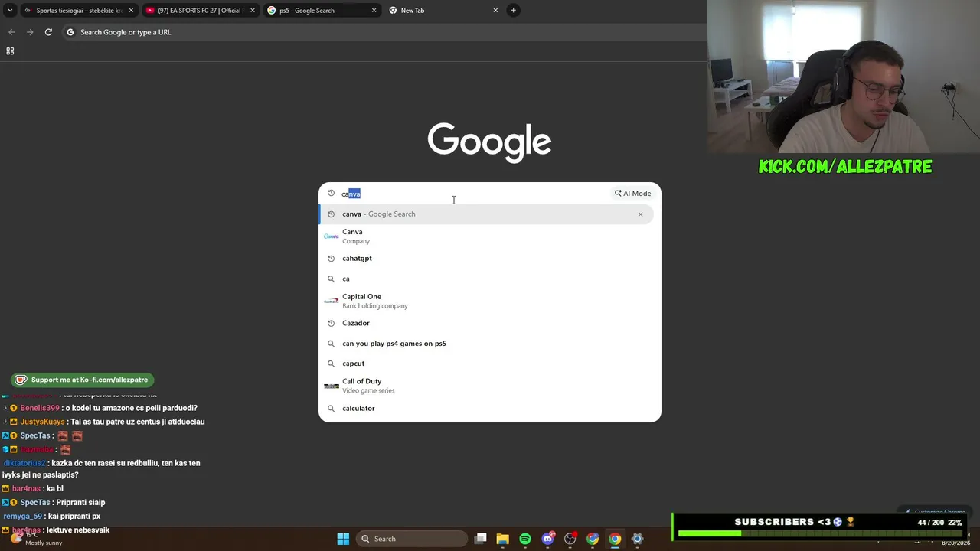This screenshot has height=551, width=980.
Task: Go back with the browser back arrow
Action: [x=11, y=32]
